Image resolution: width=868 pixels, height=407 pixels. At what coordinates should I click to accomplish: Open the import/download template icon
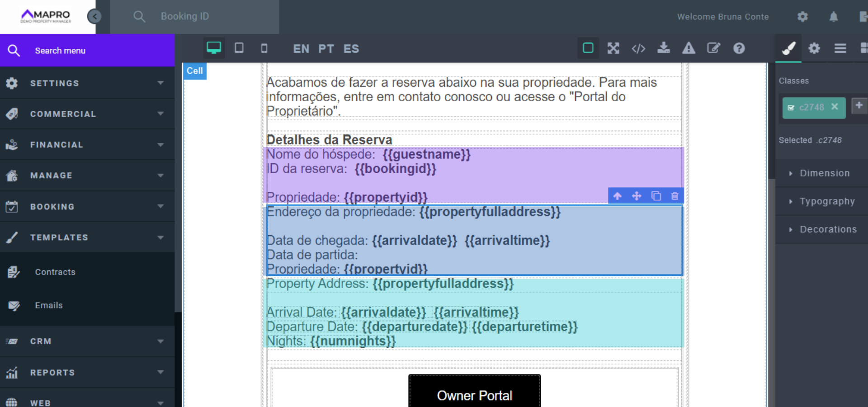coord(663,48)
